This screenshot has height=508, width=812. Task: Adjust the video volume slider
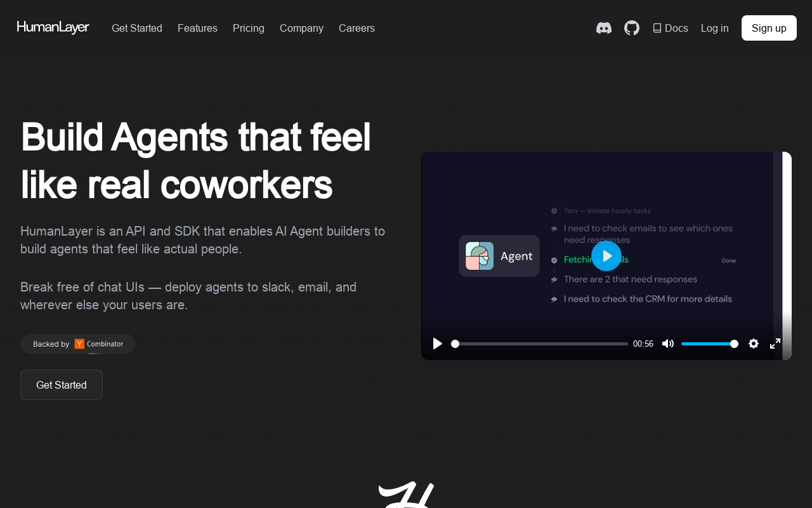point(709,344)
